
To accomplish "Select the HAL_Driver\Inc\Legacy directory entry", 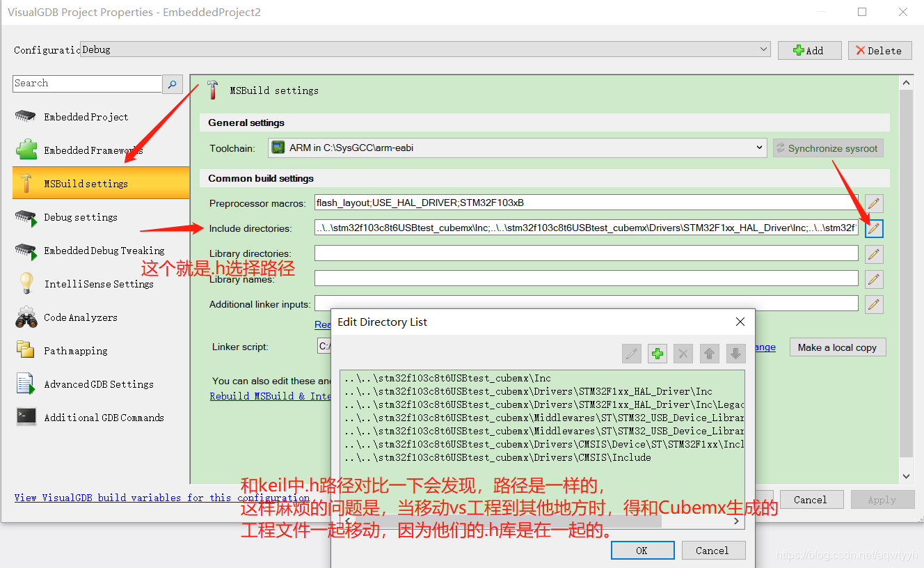I will [543, 404].
